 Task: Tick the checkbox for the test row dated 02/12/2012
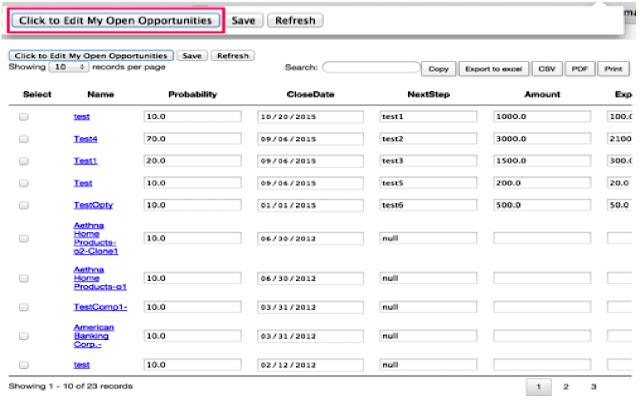[x=24, y=365]
